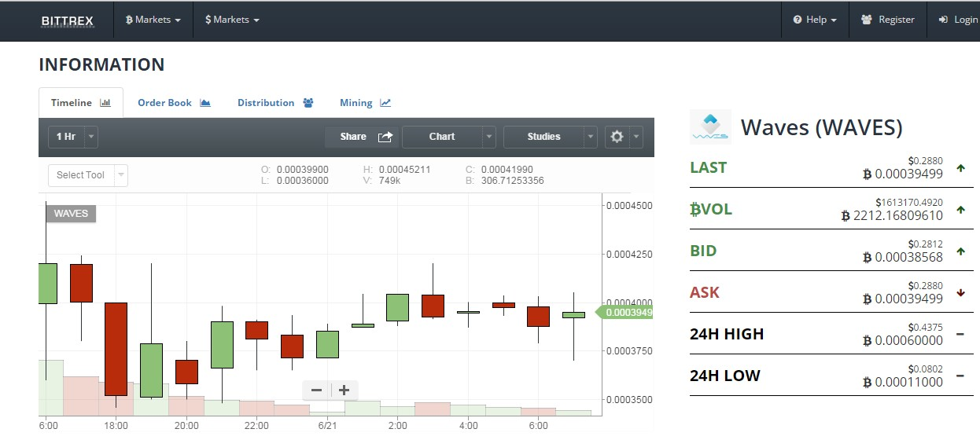Zoom out the chart with minus button
This screenshot has height=440, width=980.
click(x=317, y=390)
